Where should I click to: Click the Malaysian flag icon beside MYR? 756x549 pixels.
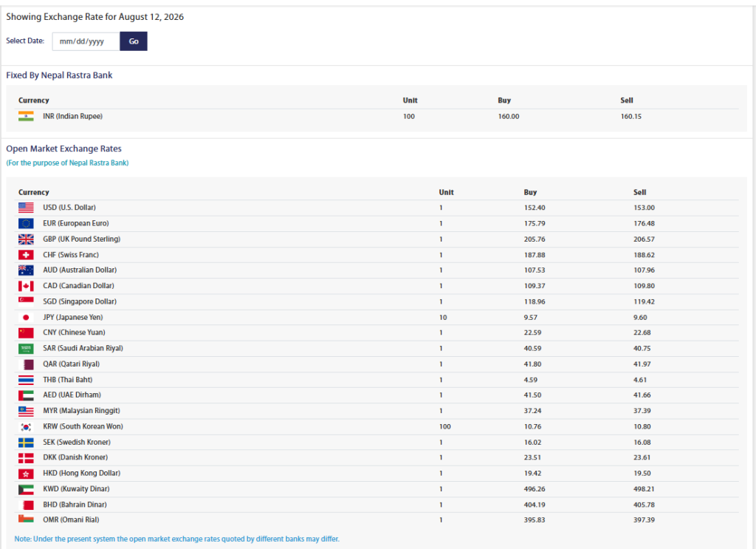(x=26, y=411)
